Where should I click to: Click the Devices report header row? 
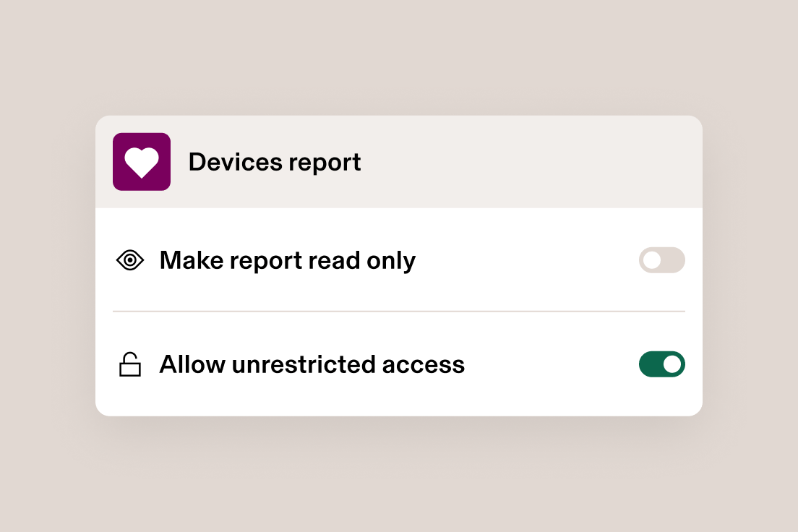point(399,161)
